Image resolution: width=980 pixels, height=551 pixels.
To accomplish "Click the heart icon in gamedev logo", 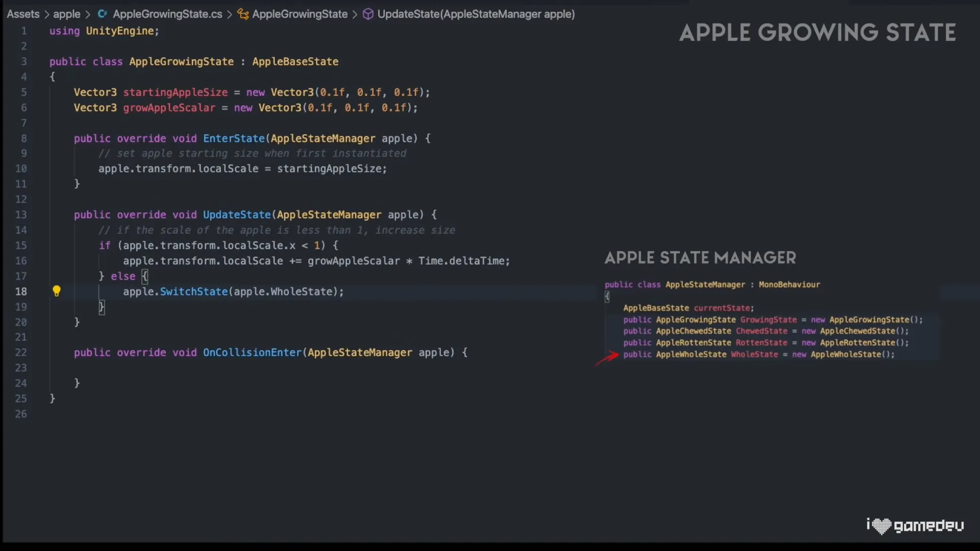I will click(881, 525).
